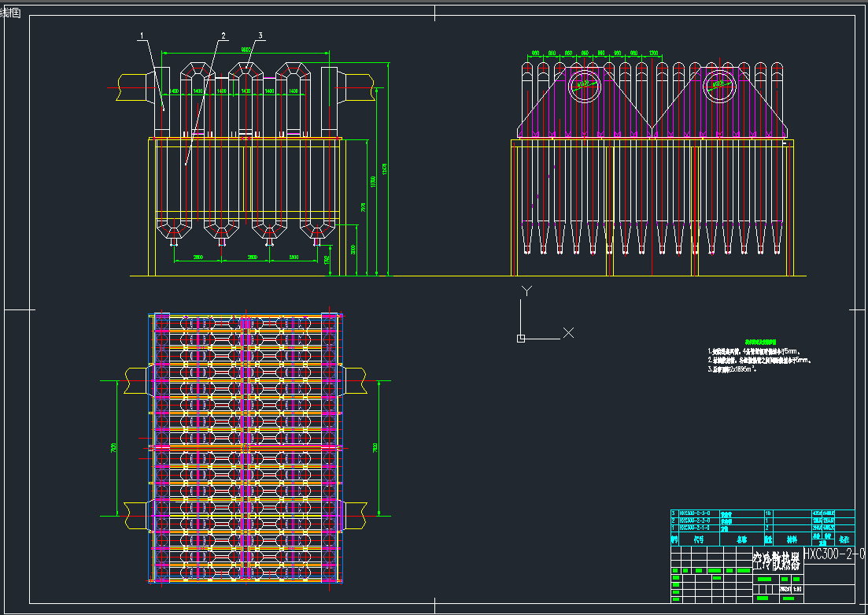Viewport: 868px width, 615px height.
Task: Select the drawing number HXC300-2-0
Action: point(833,554)
